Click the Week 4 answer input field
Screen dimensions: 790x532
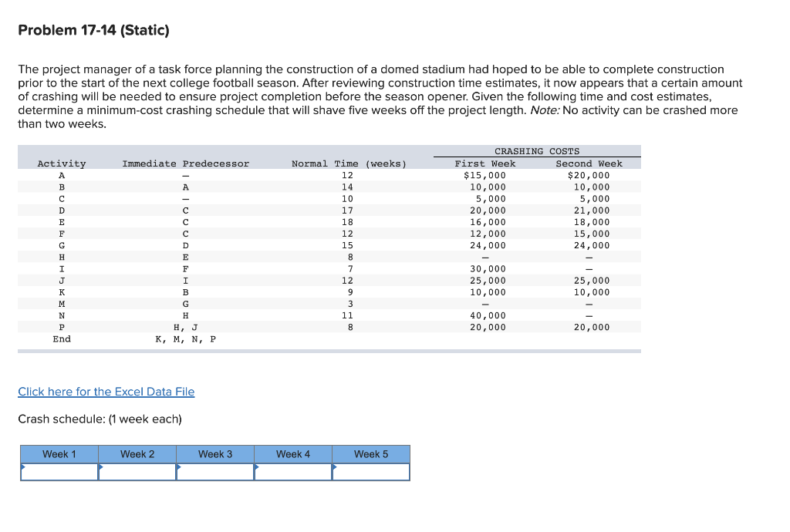point(293,472)
